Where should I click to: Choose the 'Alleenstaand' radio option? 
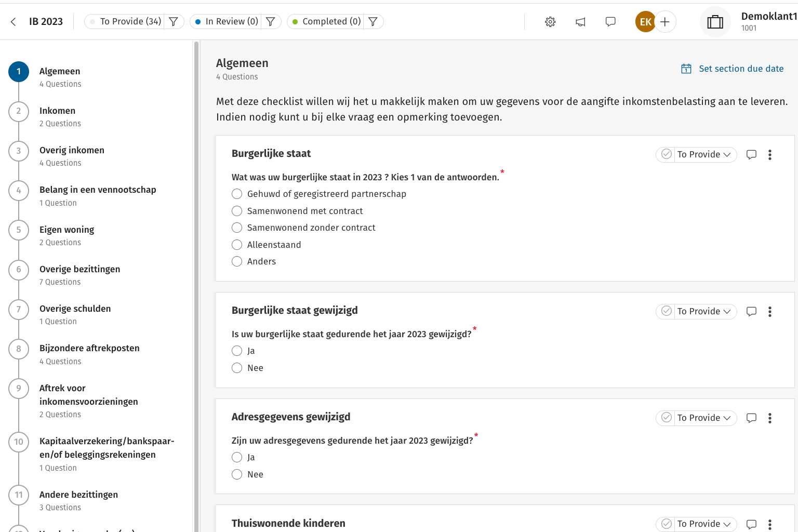[x=237, y=245]
